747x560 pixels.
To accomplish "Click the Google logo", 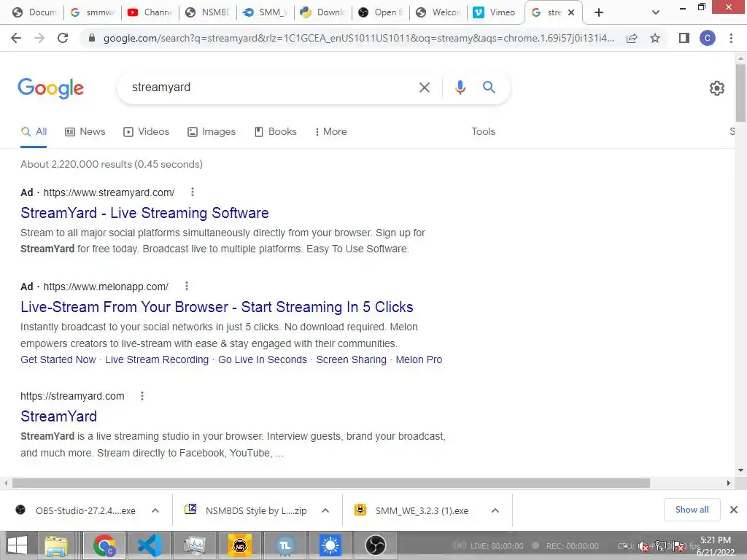I will click(x=51, y=88).
